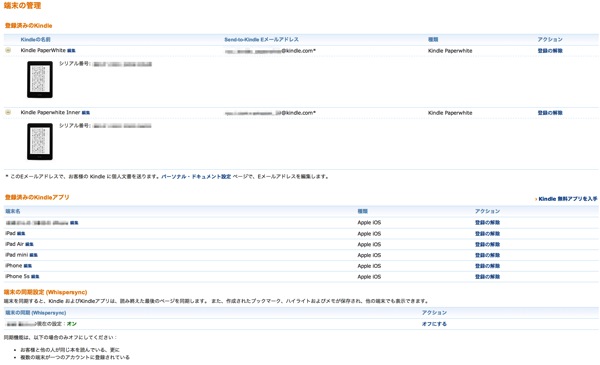
Task: Turn off Whispersync with オフにする
Action: [434, 324]
